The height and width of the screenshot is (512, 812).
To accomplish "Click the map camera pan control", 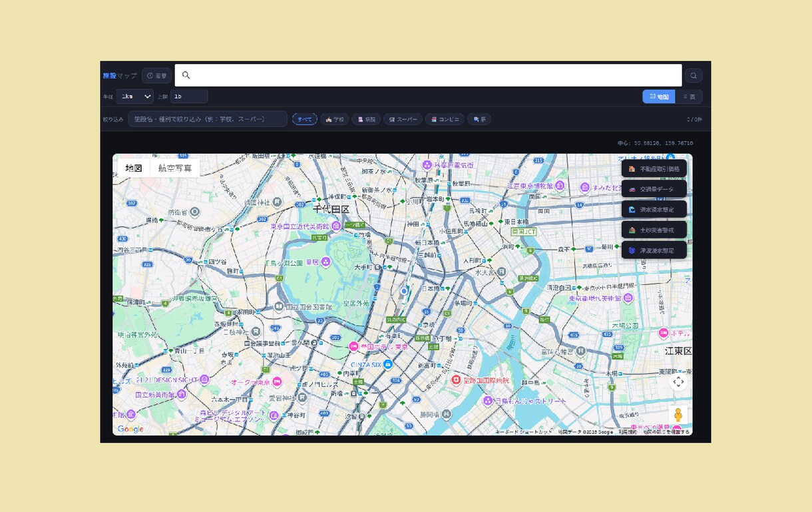I will pyautogui.click(x=678, y=382).
